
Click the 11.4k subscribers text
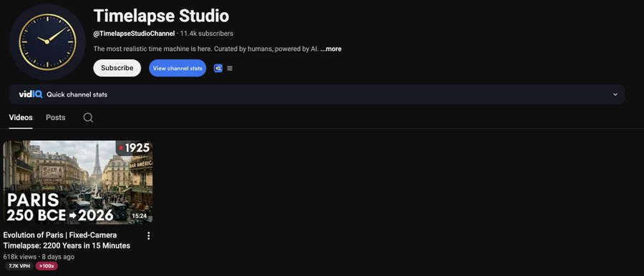207,34
